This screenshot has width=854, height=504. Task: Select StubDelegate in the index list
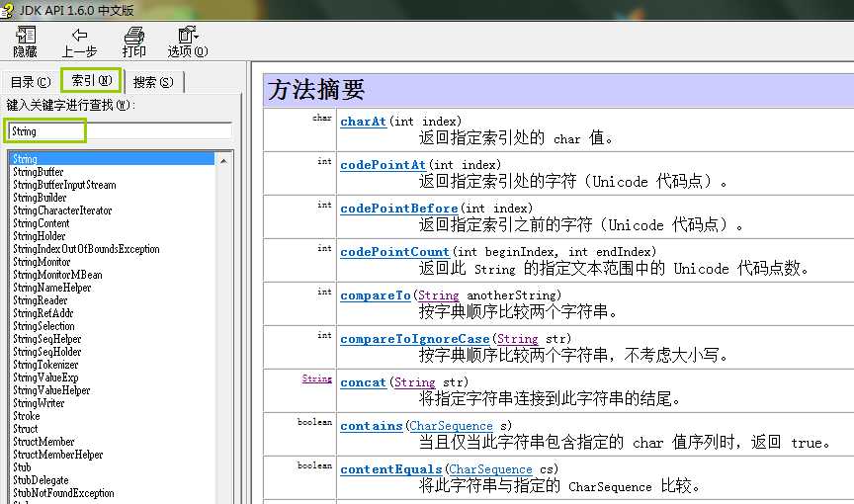pos(41,480)
